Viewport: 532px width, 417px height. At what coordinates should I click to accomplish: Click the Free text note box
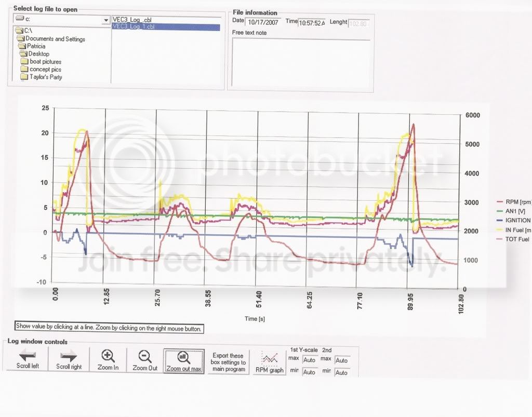coord(301,63)
